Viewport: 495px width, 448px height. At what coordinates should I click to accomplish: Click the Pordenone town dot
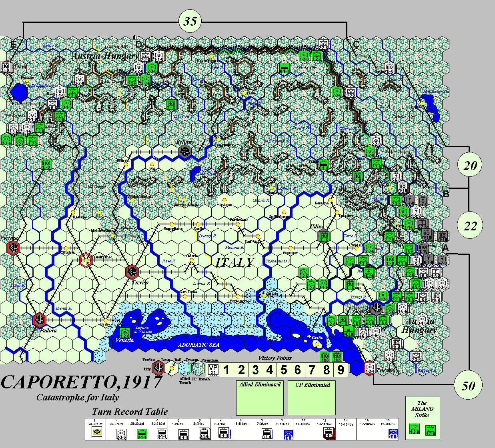238,224
